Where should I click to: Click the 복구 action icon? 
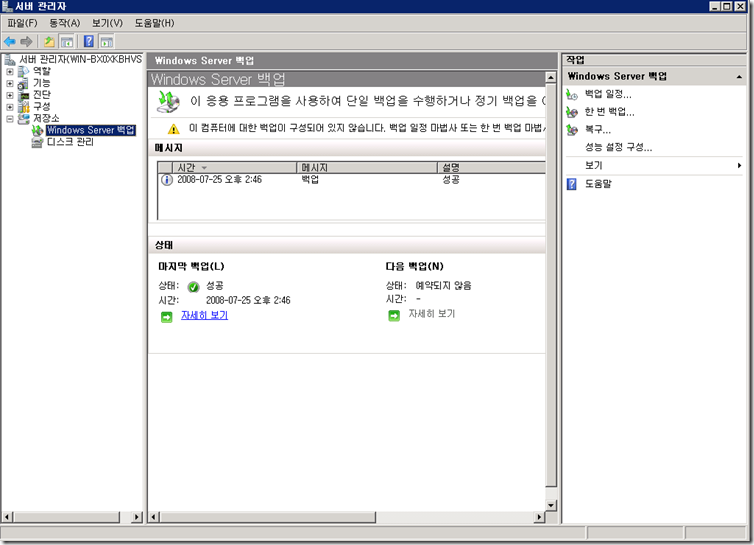tap(572, 130)
